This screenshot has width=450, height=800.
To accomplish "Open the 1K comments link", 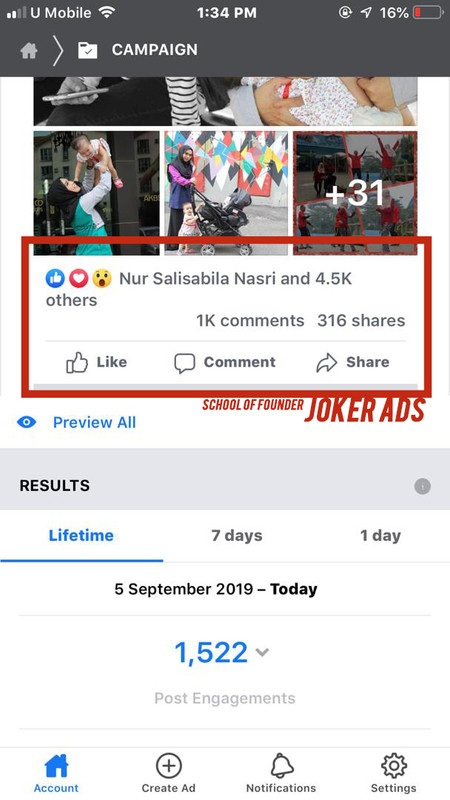I will pos(250,321).
